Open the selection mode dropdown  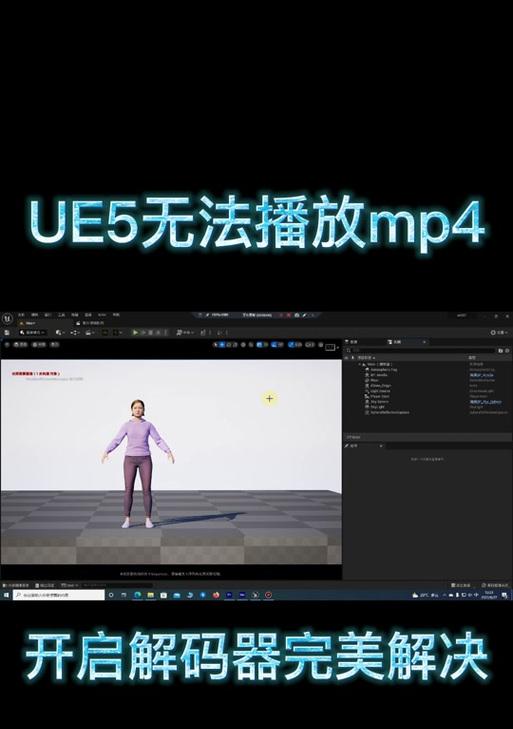[x=33, y=332]
